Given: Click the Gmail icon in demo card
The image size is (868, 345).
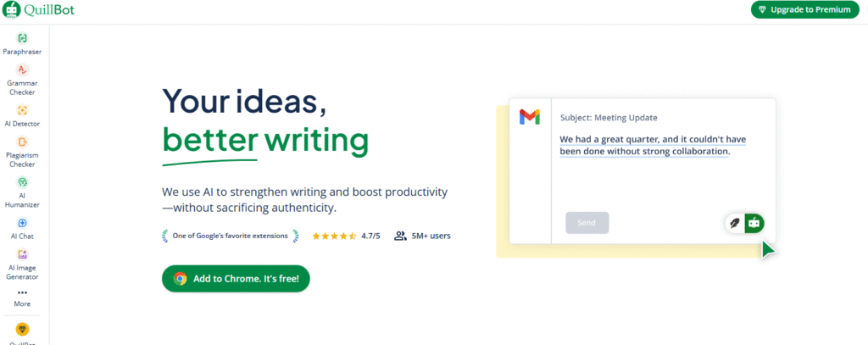Looking at the screenshot, I should [530, 117].
